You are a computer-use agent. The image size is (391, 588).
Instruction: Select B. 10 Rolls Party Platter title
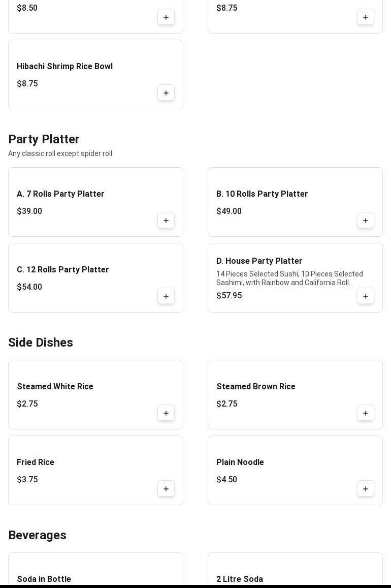[262, 194]
